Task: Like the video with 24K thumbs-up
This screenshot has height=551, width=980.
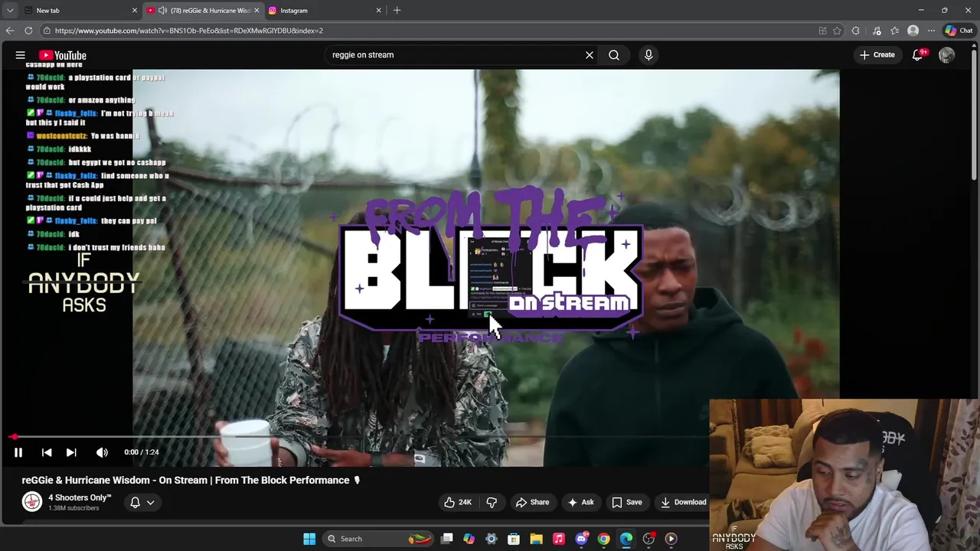Action: [x=458, y=502]
